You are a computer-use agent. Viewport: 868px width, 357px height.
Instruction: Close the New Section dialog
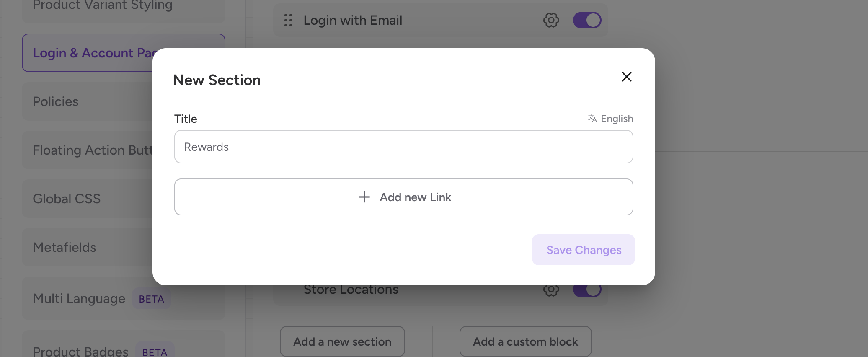coord(626,77)
